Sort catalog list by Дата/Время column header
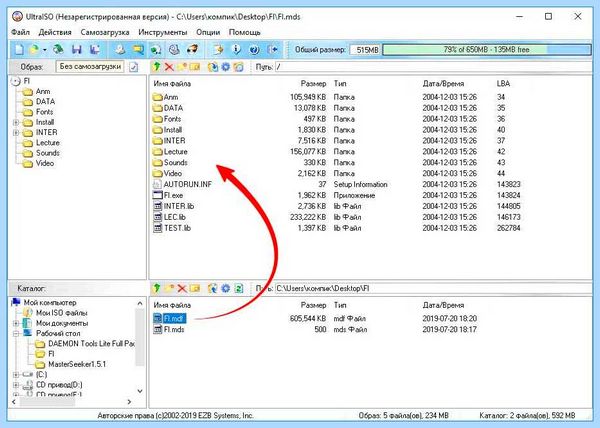This screenshot has height=428, width=600. click(443, 305)
